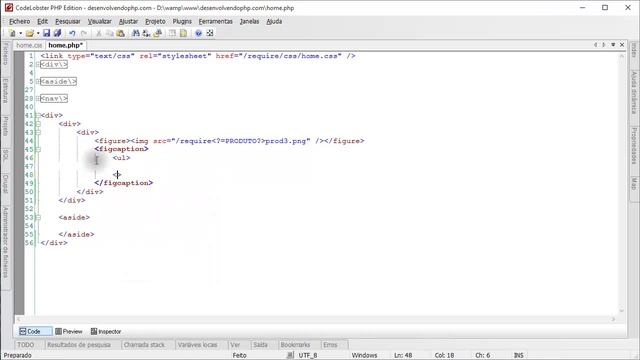Click the Copy toolbar icon

[109, 33]
